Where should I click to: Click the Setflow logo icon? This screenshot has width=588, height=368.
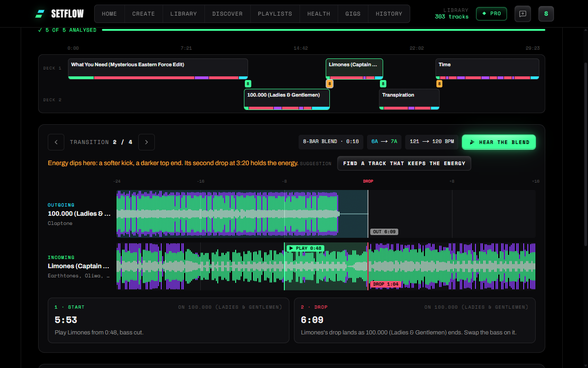pos(40,14)
